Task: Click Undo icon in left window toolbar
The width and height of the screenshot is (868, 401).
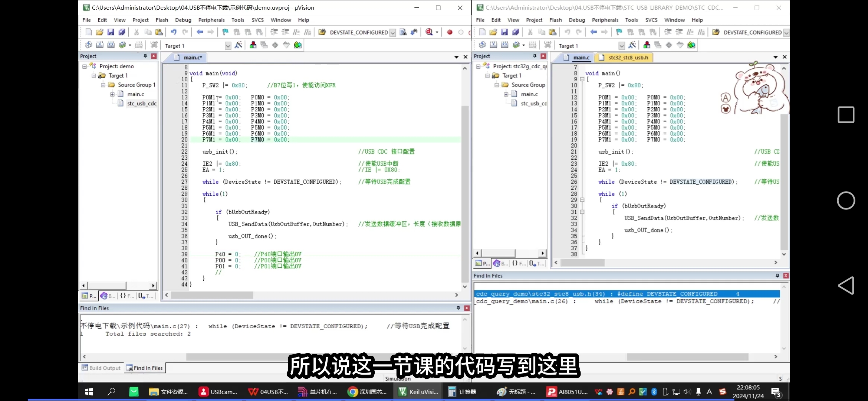Action: (174, 32)
